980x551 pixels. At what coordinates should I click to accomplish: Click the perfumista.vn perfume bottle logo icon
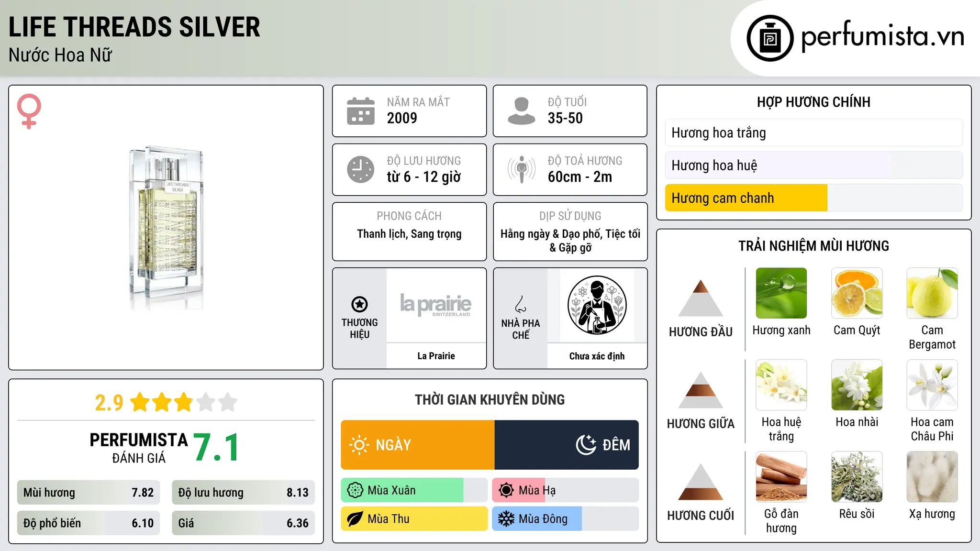click(x=770, y=38)
